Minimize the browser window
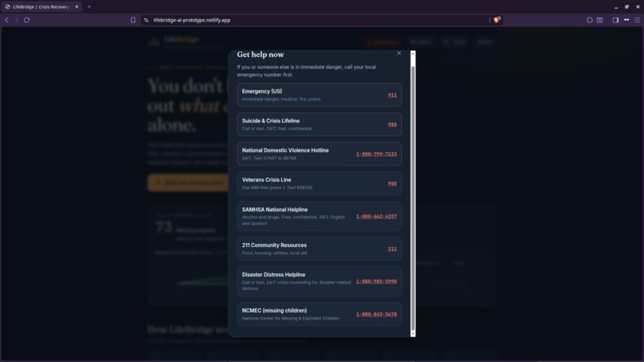The image size is (644, 362). click(x=616, y=6)
